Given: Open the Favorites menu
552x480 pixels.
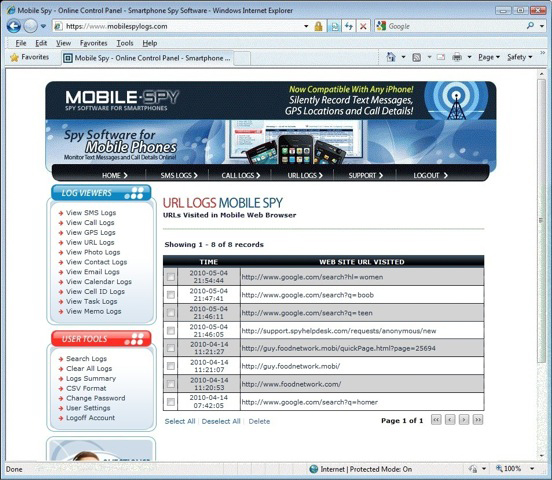Looking at the screenshot, I should tap(94, 43).
